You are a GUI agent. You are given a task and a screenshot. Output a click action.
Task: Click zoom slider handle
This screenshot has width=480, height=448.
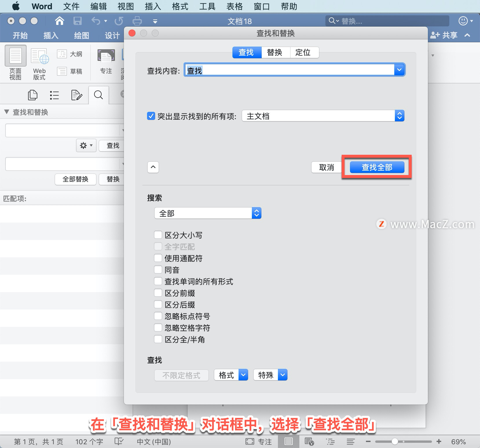point(395,441)
